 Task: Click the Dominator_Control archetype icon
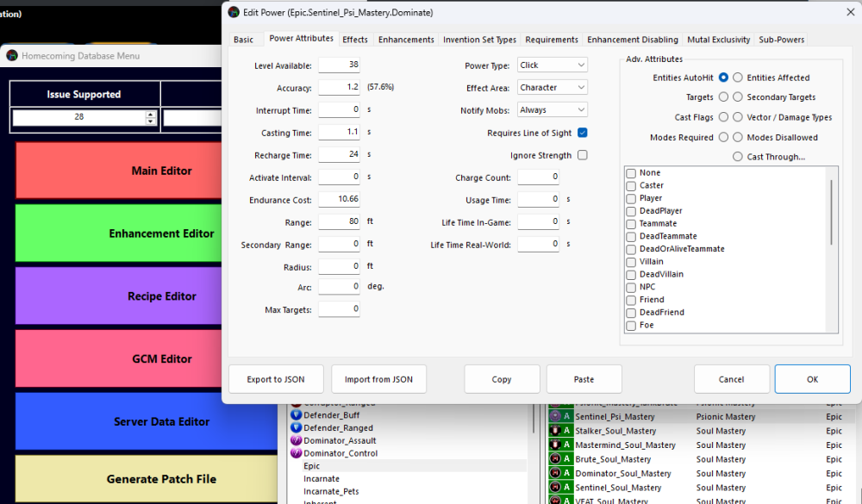[x=296, y=454]
